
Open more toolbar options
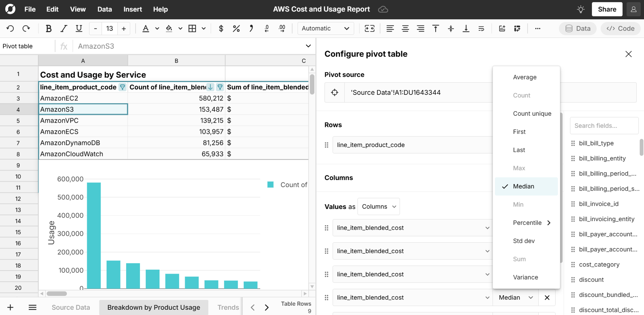[x=538, y=29]
